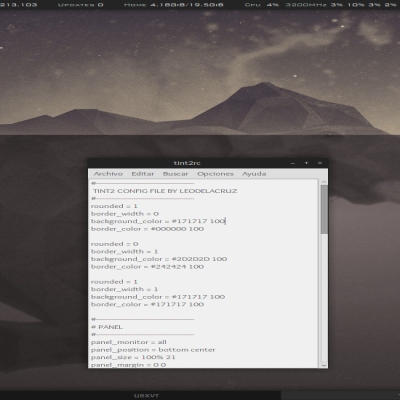Click the Home disk usage indicator
This screenshot has height=400, width=400.
click(173, 5)
